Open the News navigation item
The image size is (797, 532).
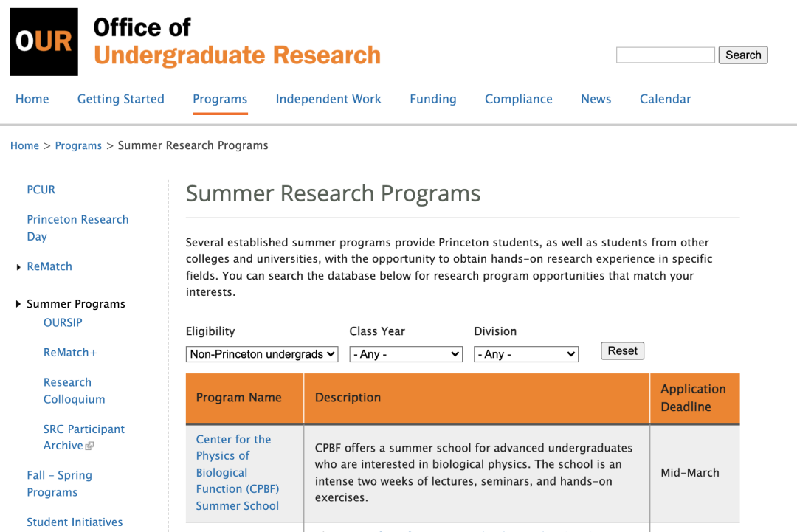click(596, 99)
